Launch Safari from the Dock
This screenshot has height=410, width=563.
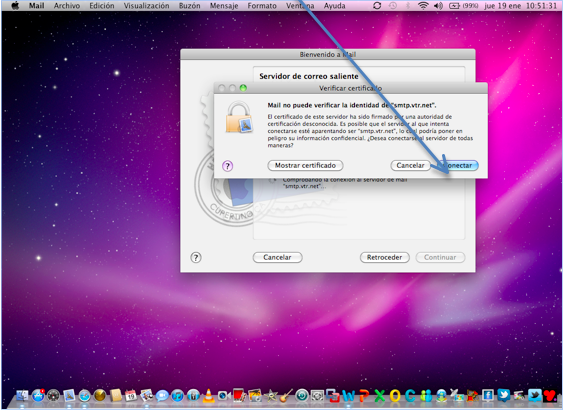pyautogui.click(x=84, y=395)
